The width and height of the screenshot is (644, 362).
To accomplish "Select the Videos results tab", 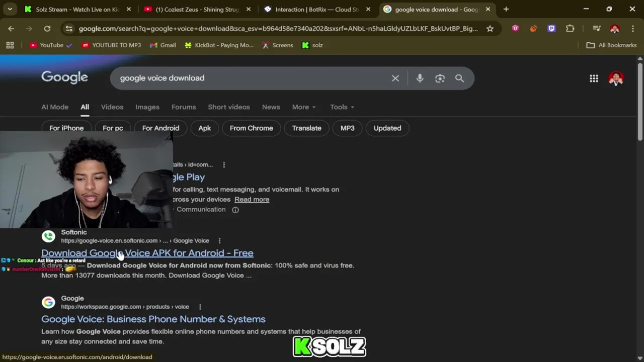I will point(112,107).
